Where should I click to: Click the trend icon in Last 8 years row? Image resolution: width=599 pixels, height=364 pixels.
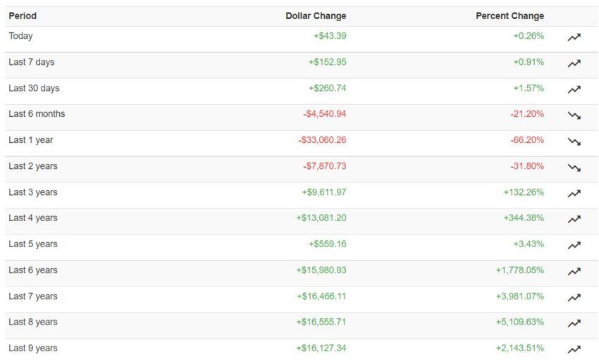574,323
